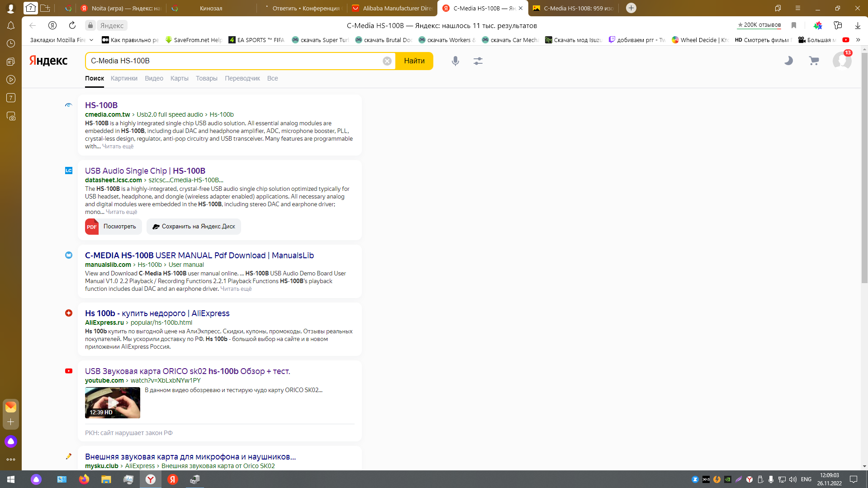The width and height of the screenshot is (868, 488).
Task: Open three-dots more menu in sidebar
Action: coord(11,460)
